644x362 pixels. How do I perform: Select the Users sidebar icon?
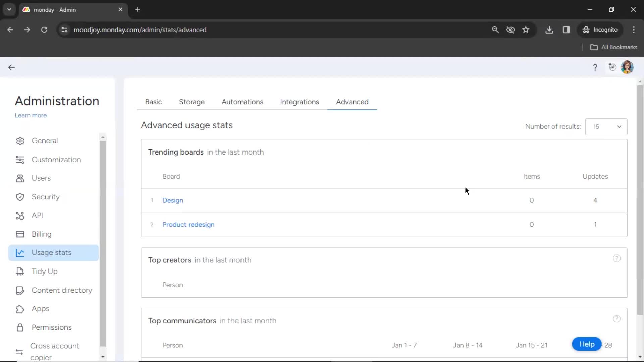(x=20, y=178)
